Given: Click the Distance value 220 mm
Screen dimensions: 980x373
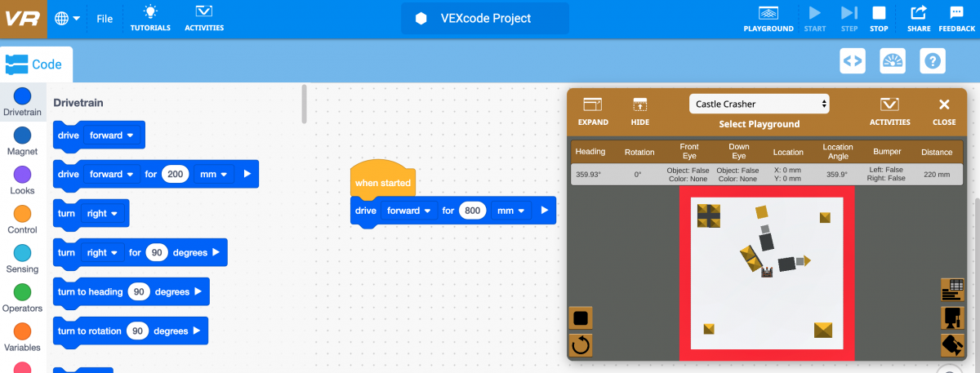Looking at the screenshot, I should [936, 175].
